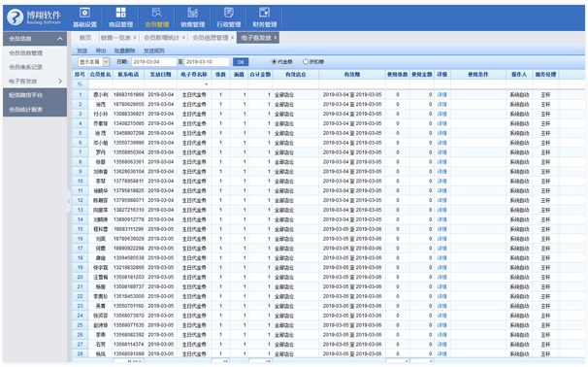Image resolution: width=588 pixels, height=367 pixels.
Task: Close the 会员信息管理 tab
Action: 233,38
